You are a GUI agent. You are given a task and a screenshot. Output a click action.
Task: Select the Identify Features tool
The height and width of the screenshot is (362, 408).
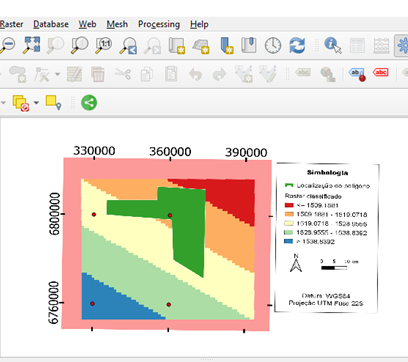point(333,45)
